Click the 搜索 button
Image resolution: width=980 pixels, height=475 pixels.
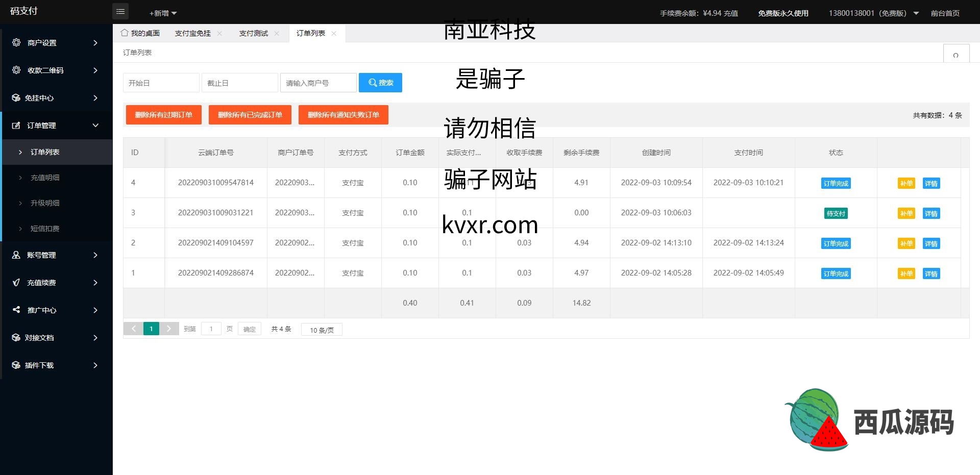380,83
